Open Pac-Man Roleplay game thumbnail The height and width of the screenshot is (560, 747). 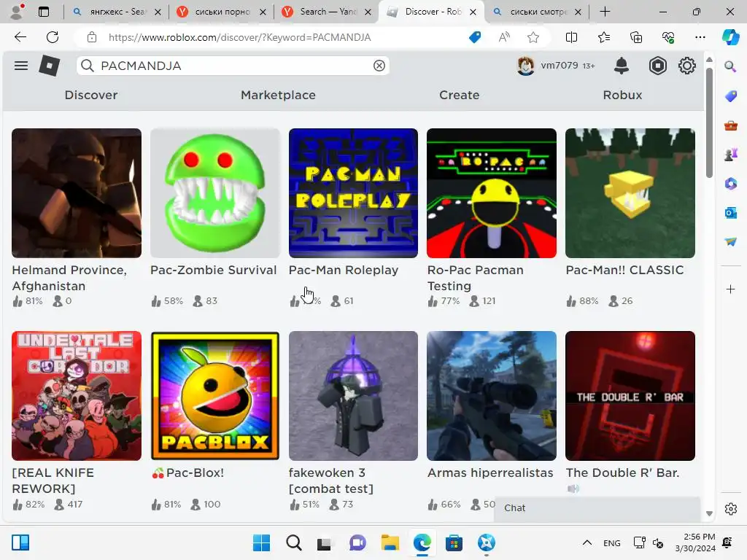pyautogui.click(x=353, y=192)
